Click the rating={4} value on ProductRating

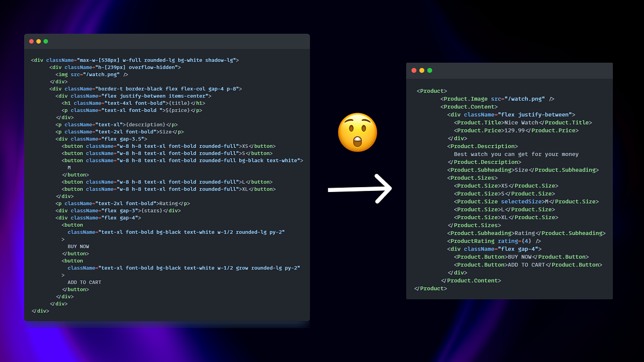[x=515, y=241]
